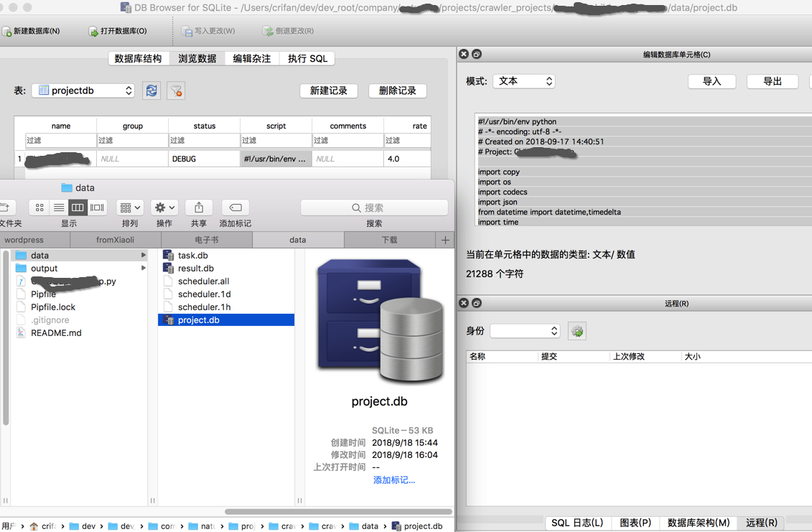Open Finder arrange-by dropdown
This screenshot has height=532, width=812.
[129, 207]
